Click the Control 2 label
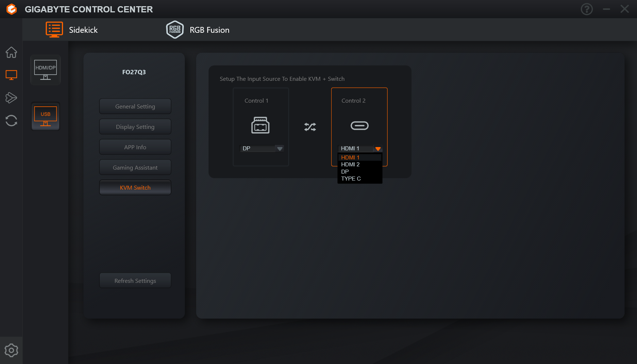Screen dimensions: 637x364 click(x=353, y=100)
